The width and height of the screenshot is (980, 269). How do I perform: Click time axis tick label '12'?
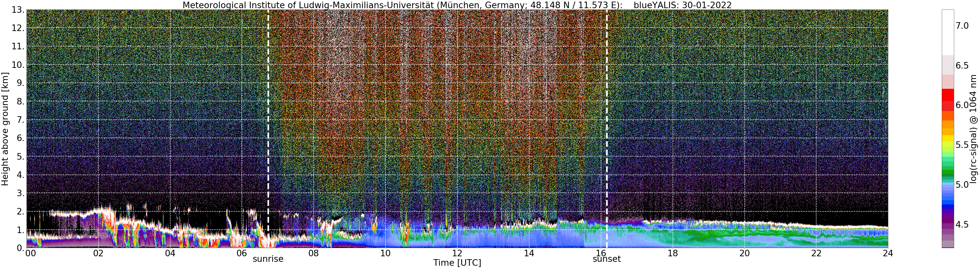coord(457,253)
